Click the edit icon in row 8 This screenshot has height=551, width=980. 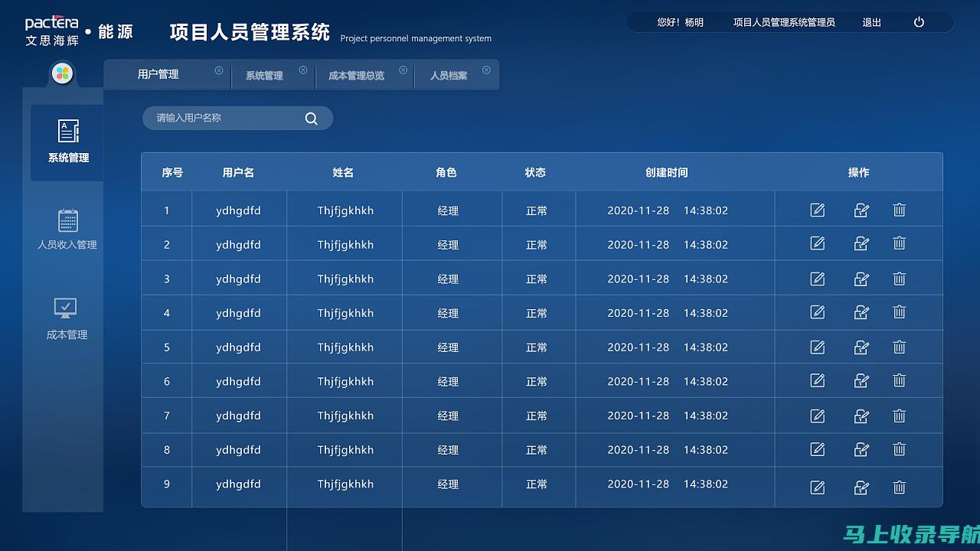click(x=817, y=449)
